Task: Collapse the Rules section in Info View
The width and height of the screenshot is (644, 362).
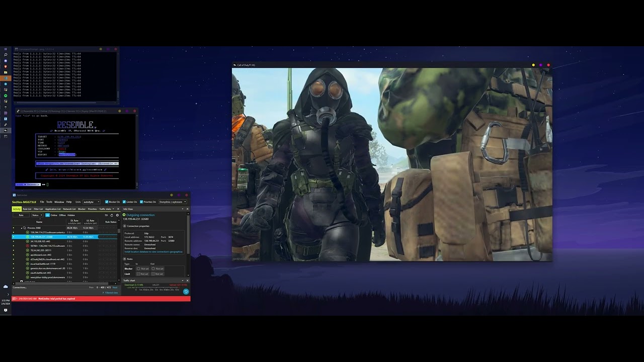Action: [x=125, y=259]
